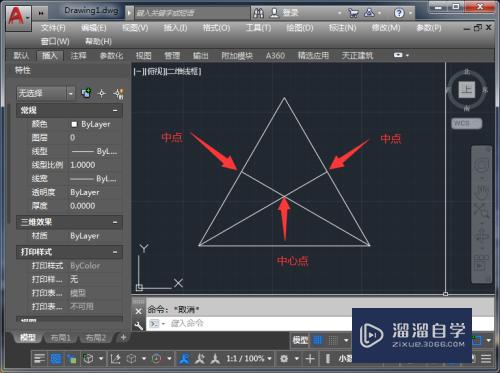Click the 模型 button in status bar
Image resolution: width=500 pixels, height=373 pixels.
(300, 340)
